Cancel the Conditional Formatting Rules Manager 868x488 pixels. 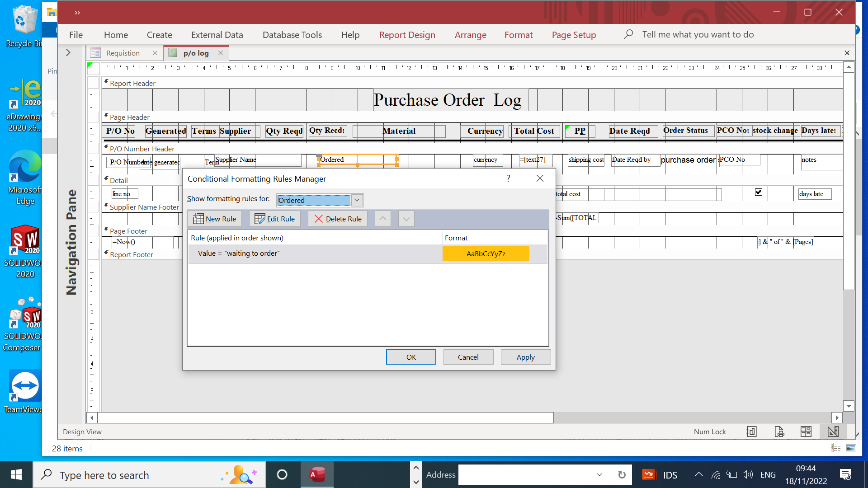pos(468,357)
